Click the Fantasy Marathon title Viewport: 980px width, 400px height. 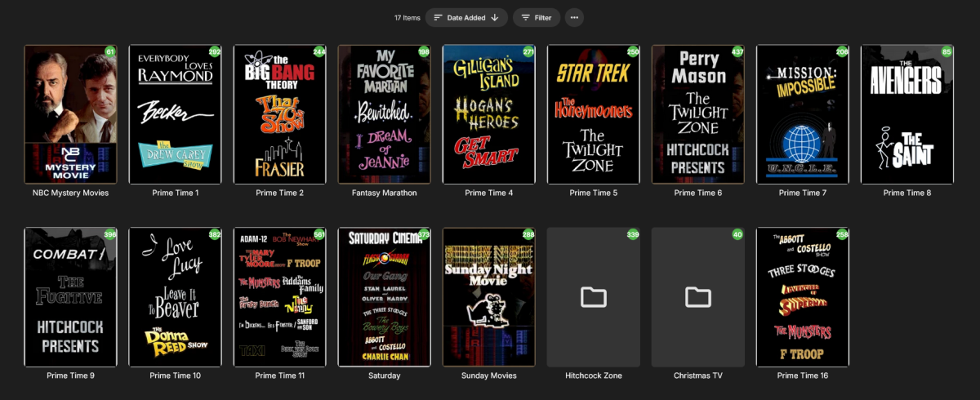coord(384,193)
